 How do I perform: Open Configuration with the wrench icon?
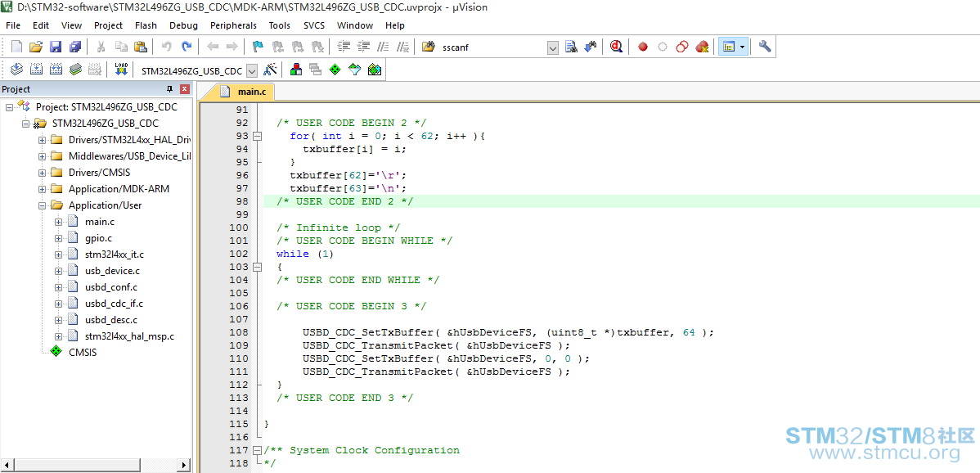764,47
